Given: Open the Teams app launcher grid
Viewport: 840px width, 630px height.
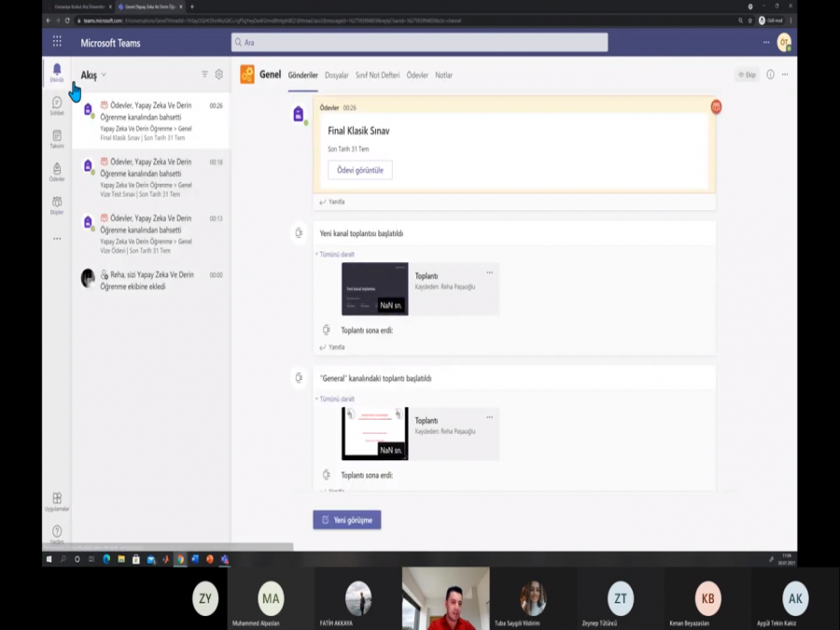Looking at the screenshot, I should point(57,42).
